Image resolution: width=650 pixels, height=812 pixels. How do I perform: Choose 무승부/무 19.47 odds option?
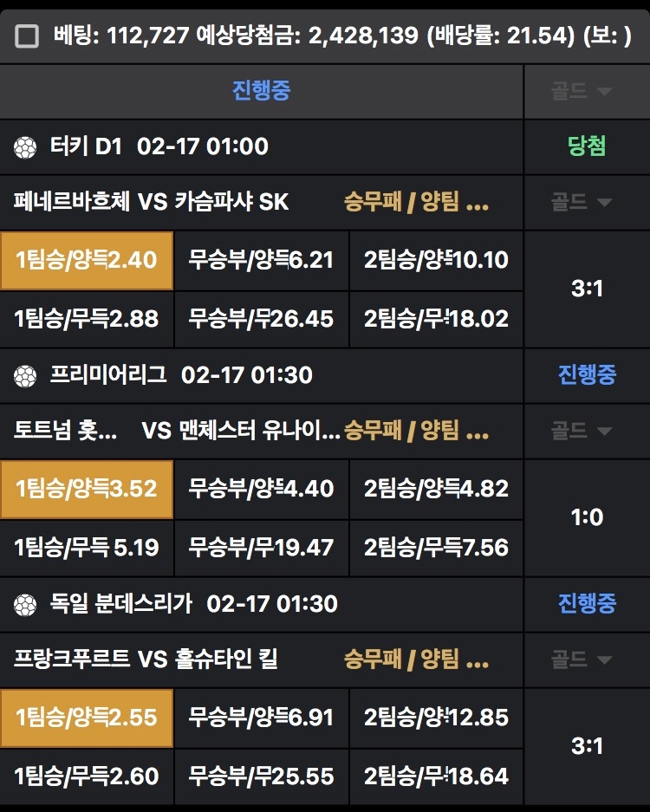tap(261, 547)
